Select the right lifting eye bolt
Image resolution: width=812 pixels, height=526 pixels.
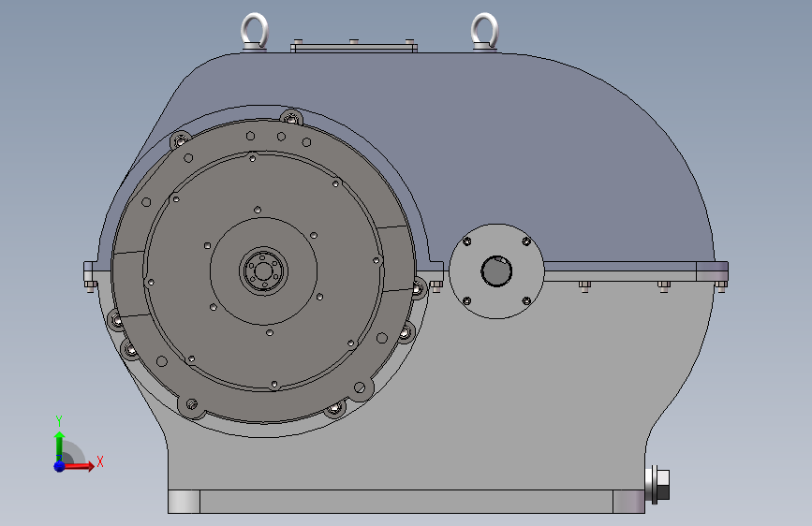point(485,32)
